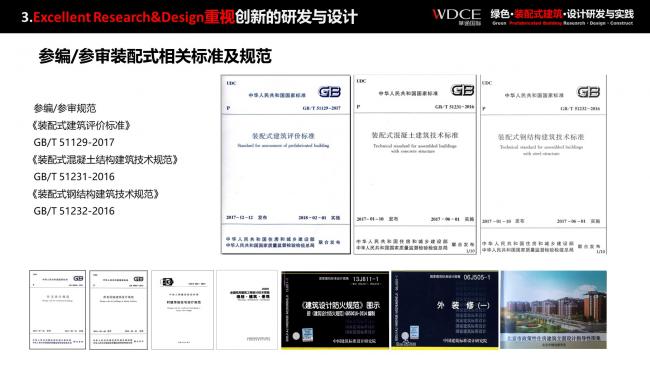
Task: Select the 装配式钢结构建筑技术标准 book cover
Action: point(543,164)
